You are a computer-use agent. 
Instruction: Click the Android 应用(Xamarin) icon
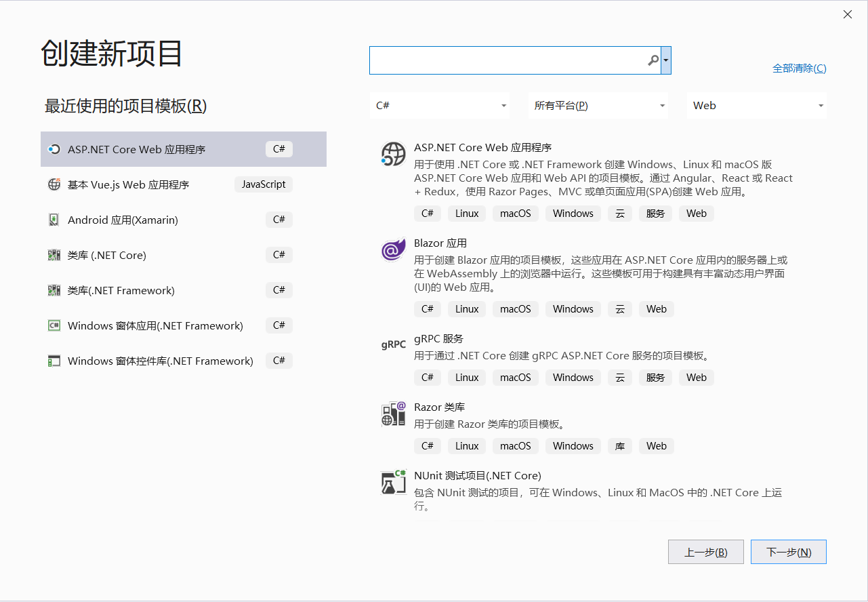(54, 220)
